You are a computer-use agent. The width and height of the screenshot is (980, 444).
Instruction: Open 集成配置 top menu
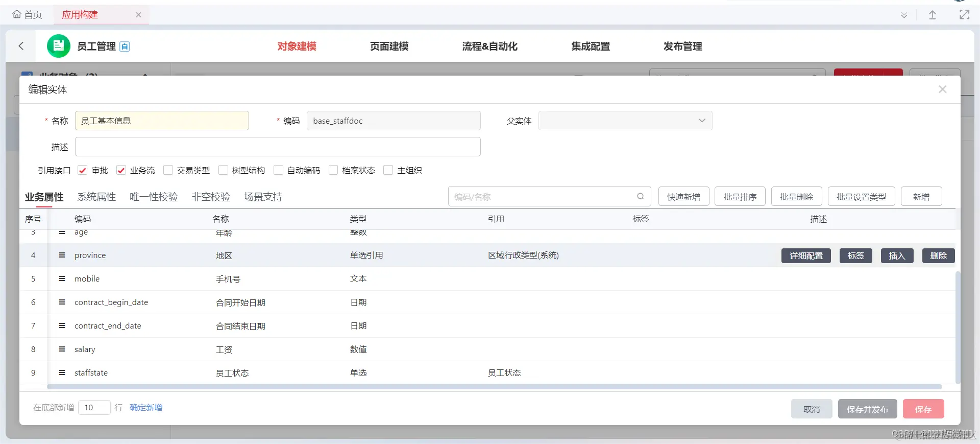click(591, 46)
